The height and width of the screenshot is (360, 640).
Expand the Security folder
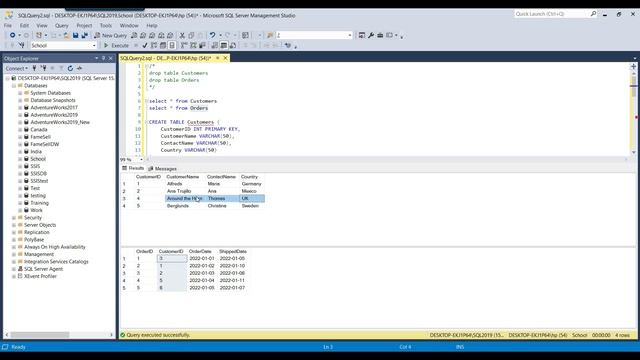coord(14,218)
